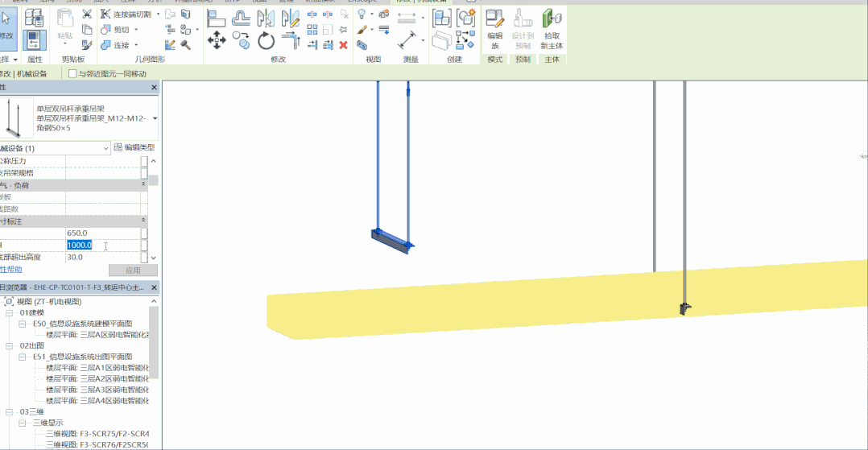Select the Rotate tool
The height and width of the screenshot is (450, 868).
coord(266,40)
